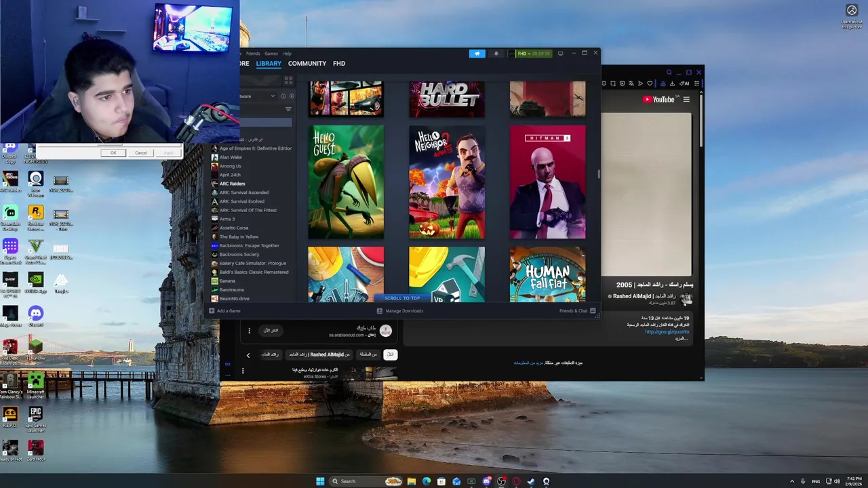Screen dimensions: 868x488
Task: Select Barotrauma in game list
Action: pos(228,289)
